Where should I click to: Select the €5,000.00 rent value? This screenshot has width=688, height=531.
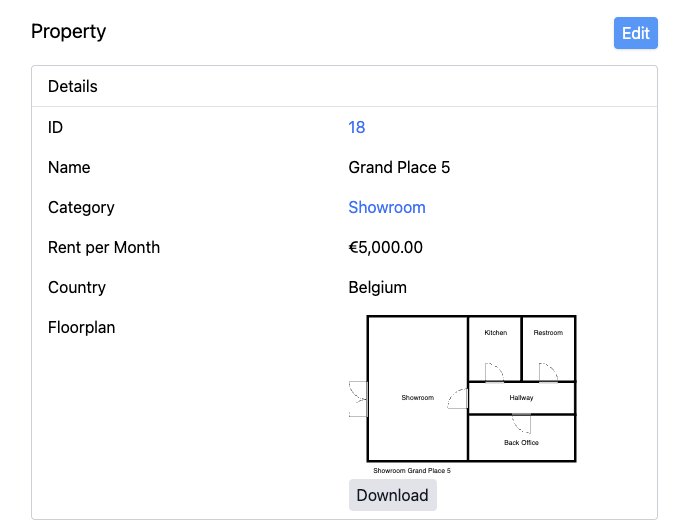coord(386,248)
